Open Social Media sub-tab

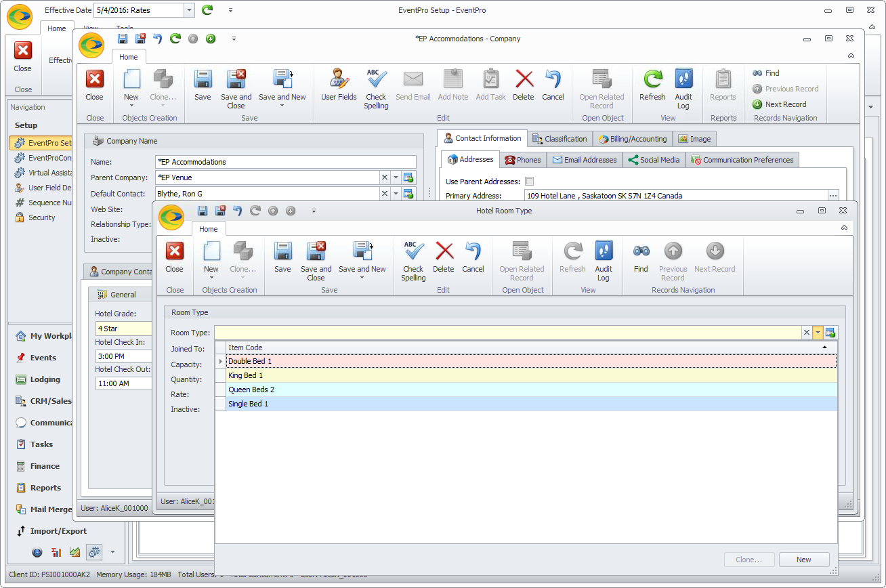tap(654, 160)
